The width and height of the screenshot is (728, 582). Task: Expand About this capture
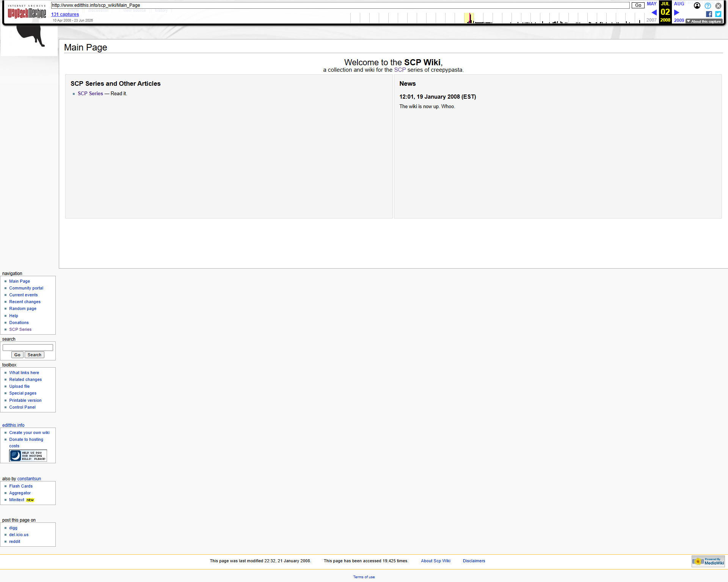[704, 21]
